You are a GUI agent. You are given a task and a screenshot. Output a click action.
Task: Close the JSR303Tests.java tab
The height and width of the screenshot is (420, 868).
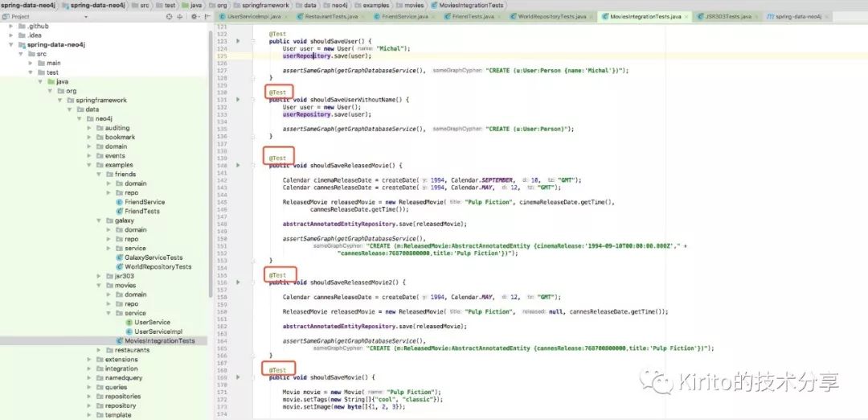(x=756, y=17)
